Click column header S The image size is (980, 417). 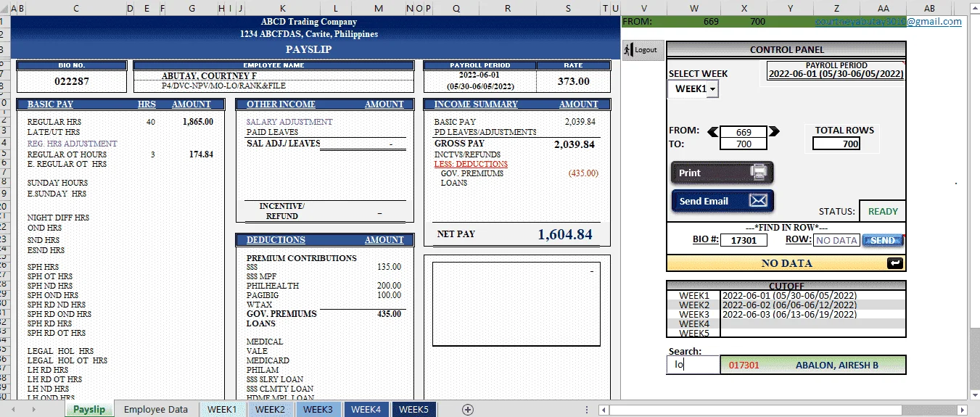tap(568, 8)
